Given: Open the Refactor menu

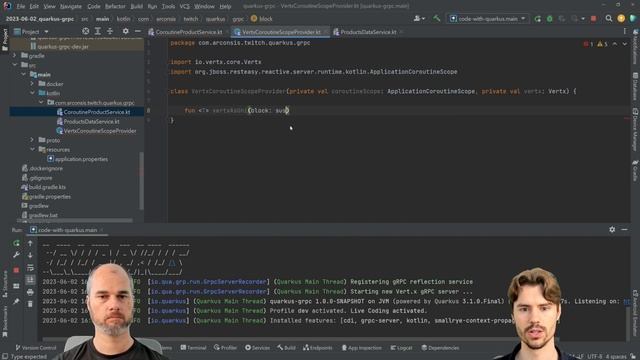Looking at the screenshot, I should [x=115, y=7].
